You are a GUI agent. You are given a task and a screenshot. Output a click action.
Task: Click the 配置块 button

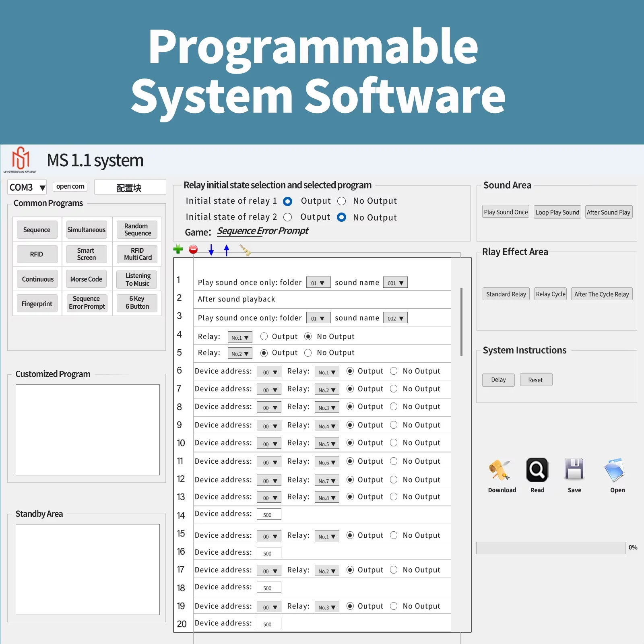click(x=130, y=187)
